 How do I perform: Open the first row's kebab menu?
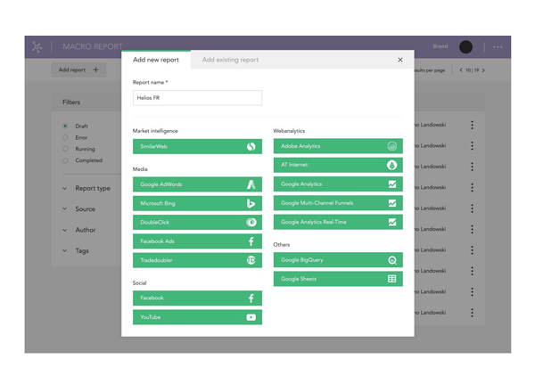pyautogui.click(x=473, y=125)
